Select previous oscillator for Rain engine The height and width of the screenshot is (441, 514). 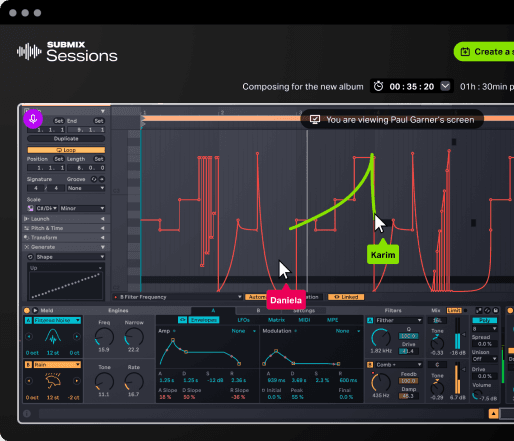point(29,381)
